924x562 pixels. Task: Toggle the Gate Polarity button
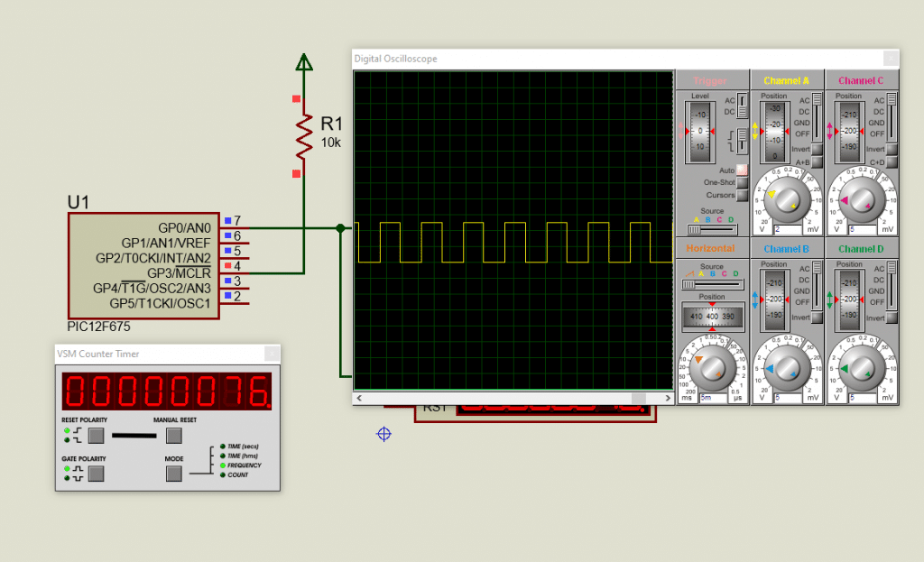point(96,474)
